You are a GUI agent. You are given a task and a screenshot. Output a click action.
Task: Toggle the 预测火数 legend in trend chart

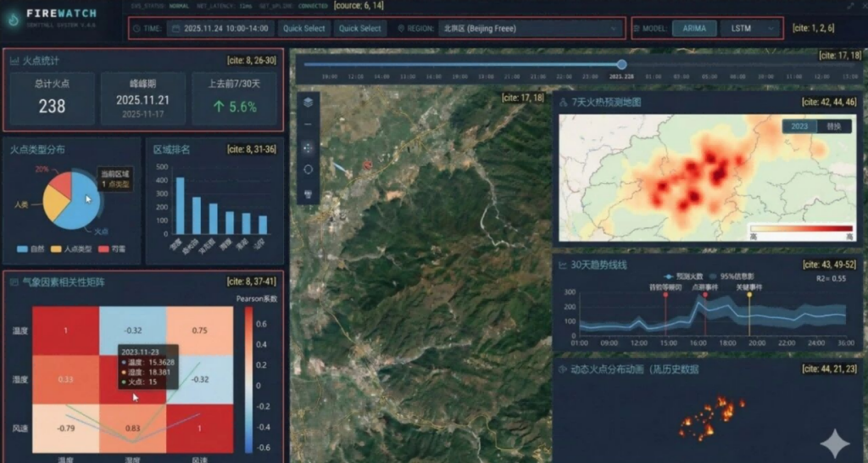tap(687, 276)
